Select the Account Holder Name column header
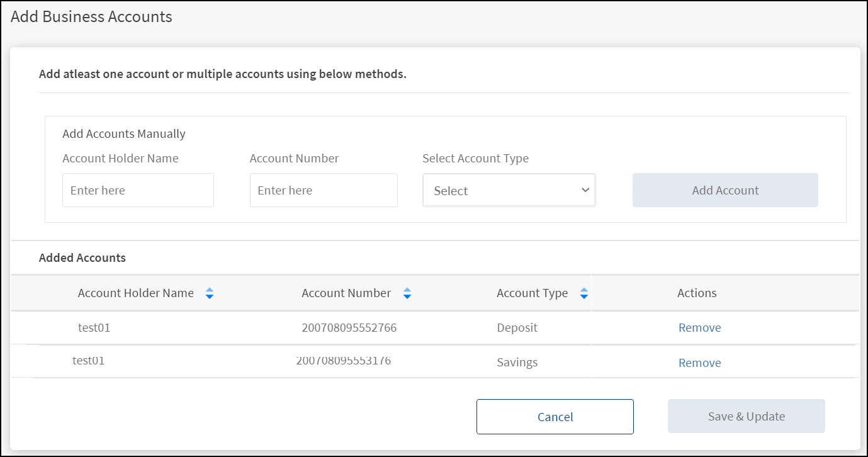868x457 pixels. (135, 293)
